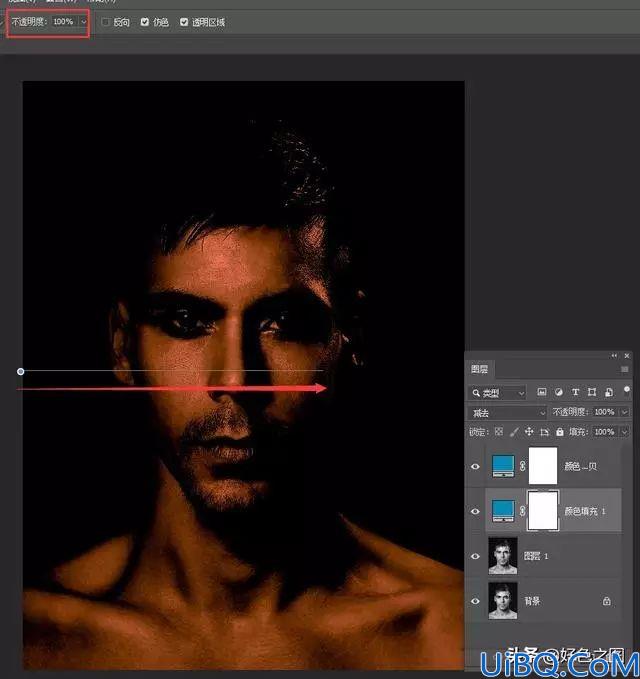Open the 填充 fill slider arrow
Viewport: 640px width, 679px height.
click(x=624, y=432)
